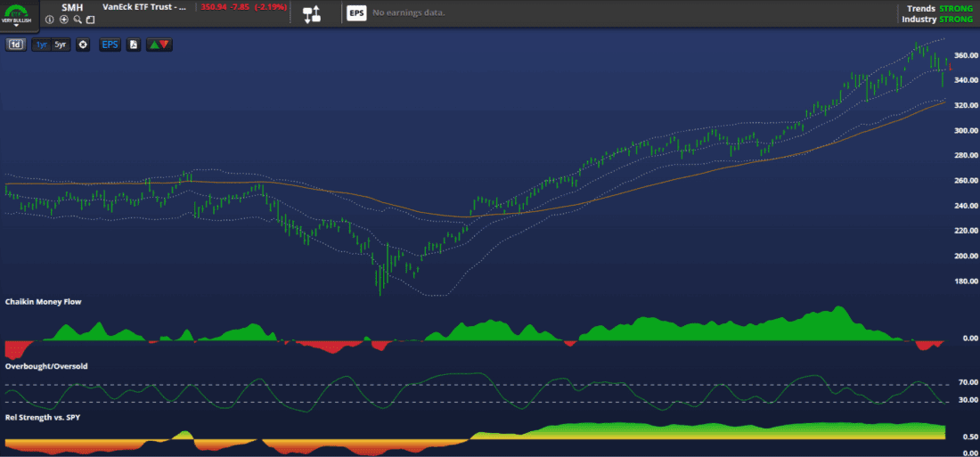
Task: Click the info icon under SMH
Action: [x=50, y=19]
